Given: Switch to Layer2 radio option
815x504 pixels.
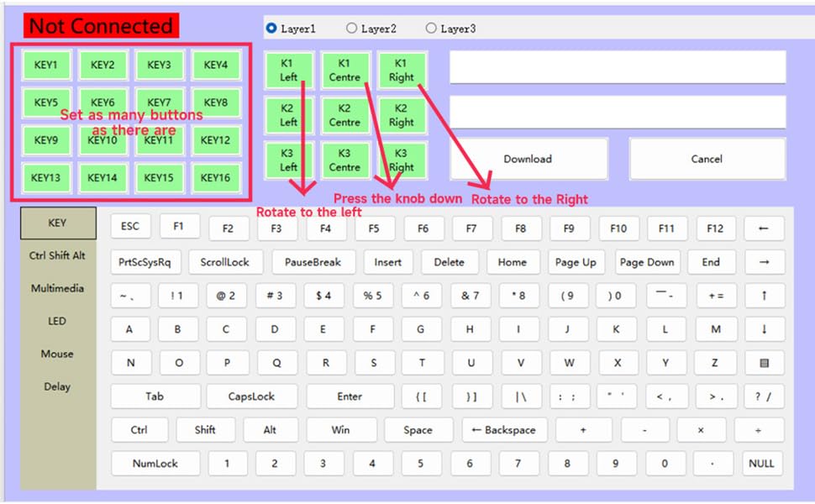Looking at the screenshot, I should (x=352, y=29).
